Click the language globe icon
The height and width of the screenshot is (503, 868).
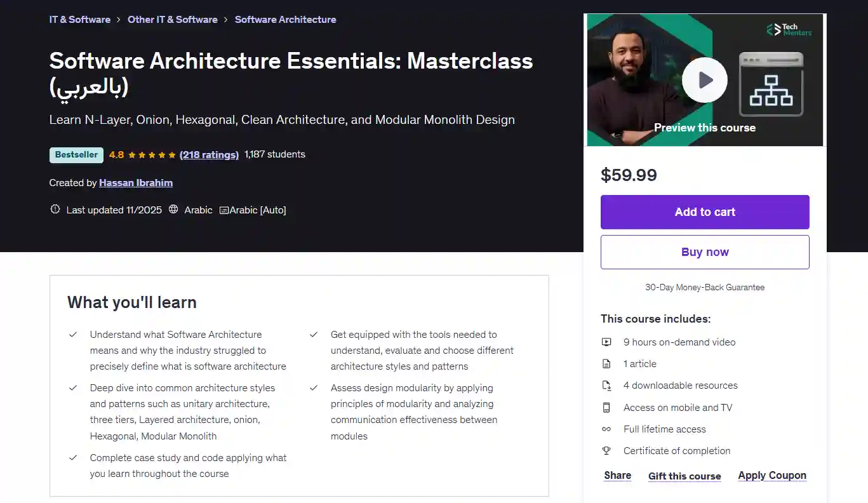coord(173,210)
